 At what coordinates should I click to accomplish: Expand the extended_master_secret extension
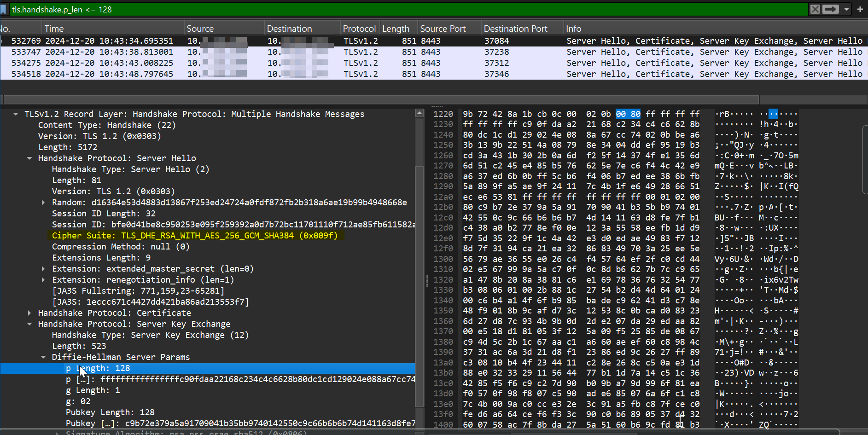[x=43, y=268]
